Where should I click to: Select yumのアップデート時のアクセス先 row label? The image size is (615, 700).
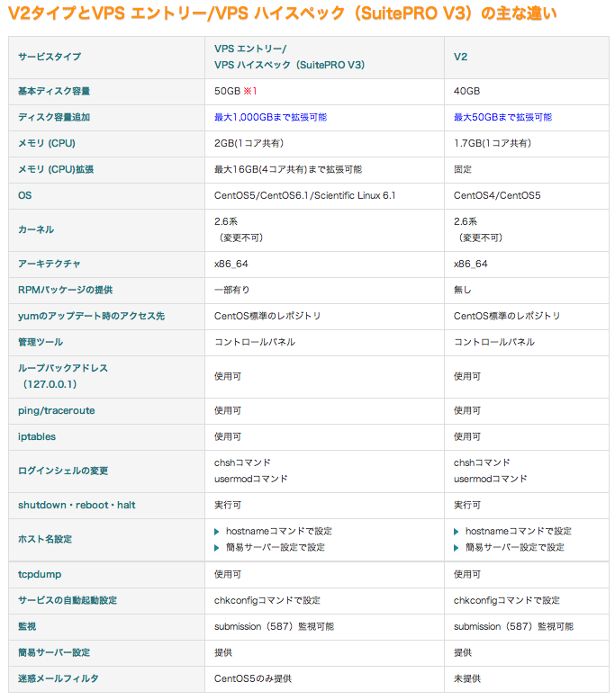point(91,316)
